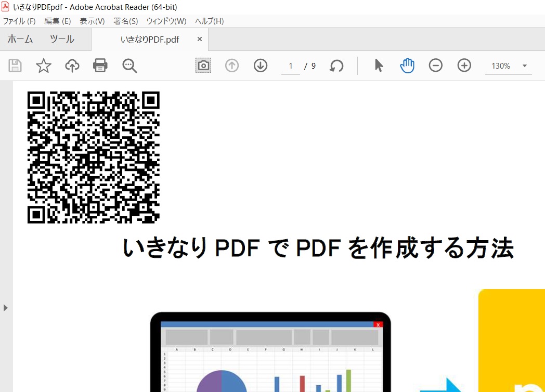The image size is (545, 392).
Task: Click the heading いきなり PDF で PDF を作成する方法
Action: click(x=318, y=248)
